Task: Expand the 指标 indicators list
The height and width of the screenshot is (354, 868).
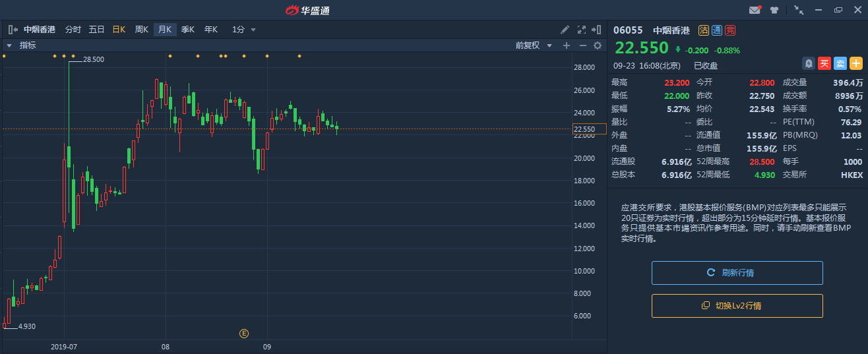Action: (10, 45)
